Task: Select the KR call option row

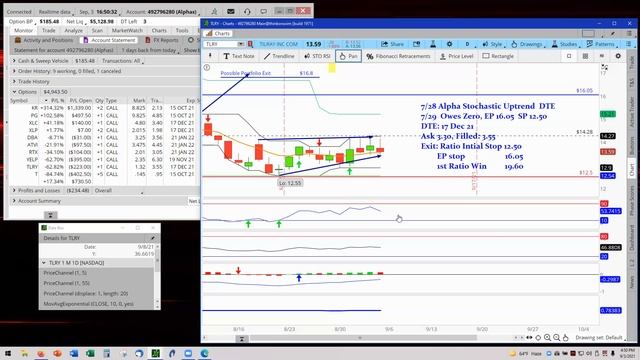Action: point(104,108)
